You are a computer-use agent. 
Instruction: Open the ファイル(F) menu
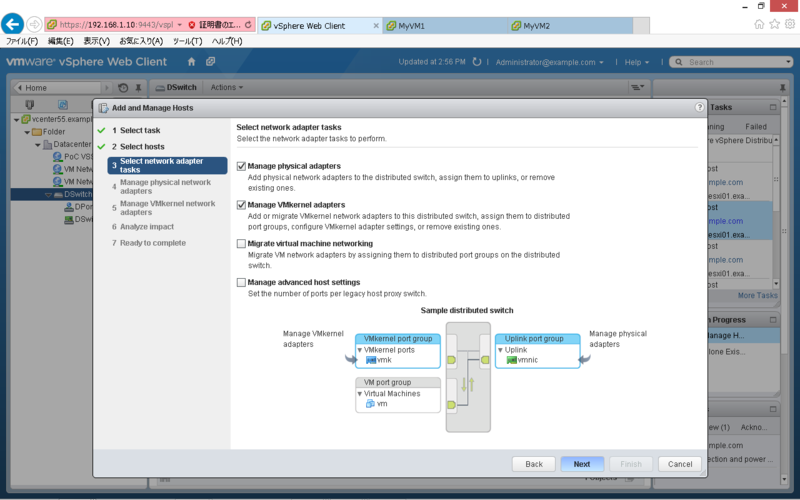22,41
